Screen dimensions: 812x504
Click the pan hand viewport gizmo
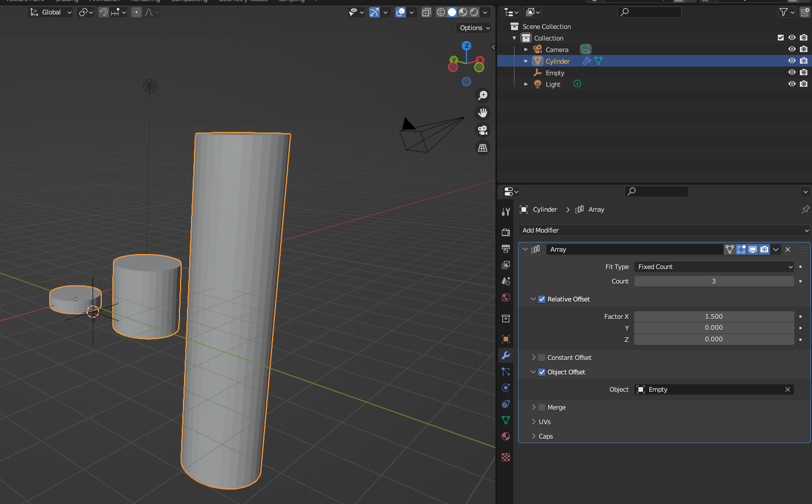[x=483, y=113]
